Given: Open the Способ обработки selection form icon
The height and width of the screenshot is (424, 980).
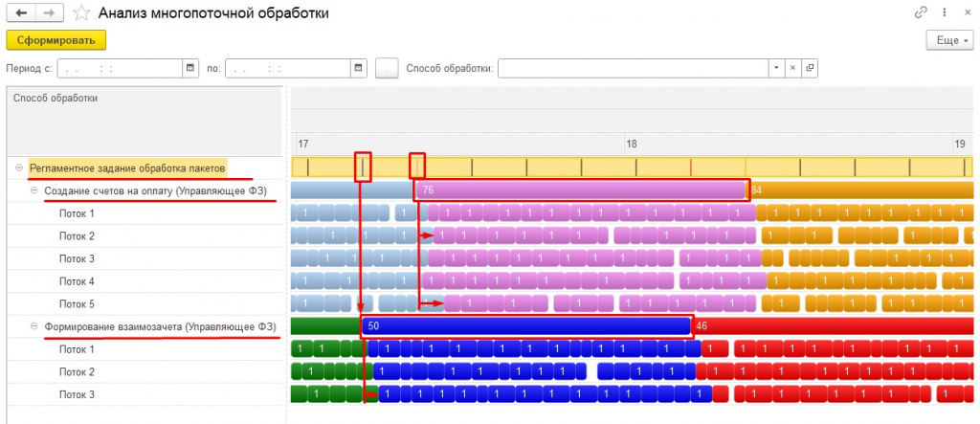Looking at the screenshot, I should [809, 68].
